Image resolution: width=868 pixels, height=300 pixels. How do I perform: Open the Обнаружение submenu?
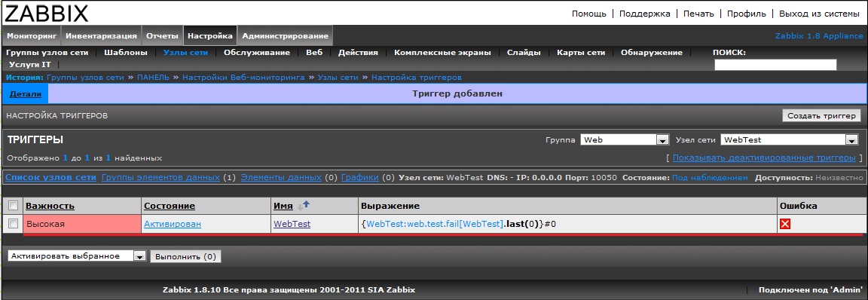(652, 53)
